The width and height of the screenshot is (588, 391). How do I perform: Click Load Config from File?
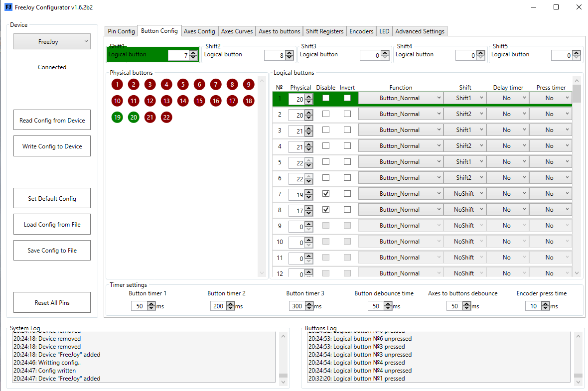52,224
